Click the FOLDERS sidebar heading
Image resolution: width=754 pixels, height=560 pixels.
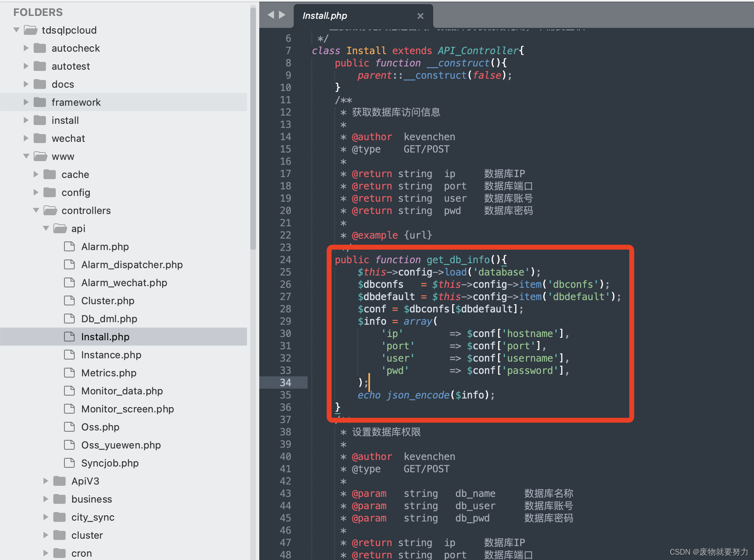click(x=38, y=12)
